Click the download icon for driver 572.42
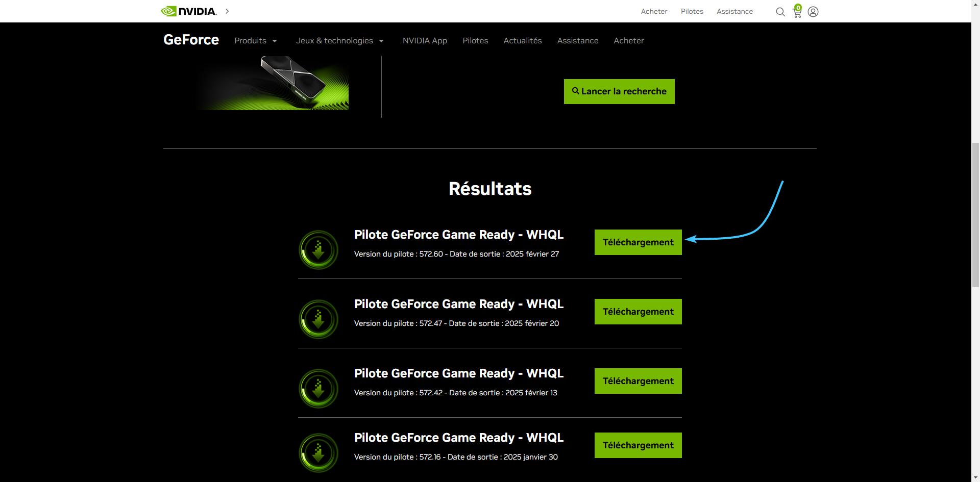980x482 pixels. pyautogui.click(x=318, y=389)
